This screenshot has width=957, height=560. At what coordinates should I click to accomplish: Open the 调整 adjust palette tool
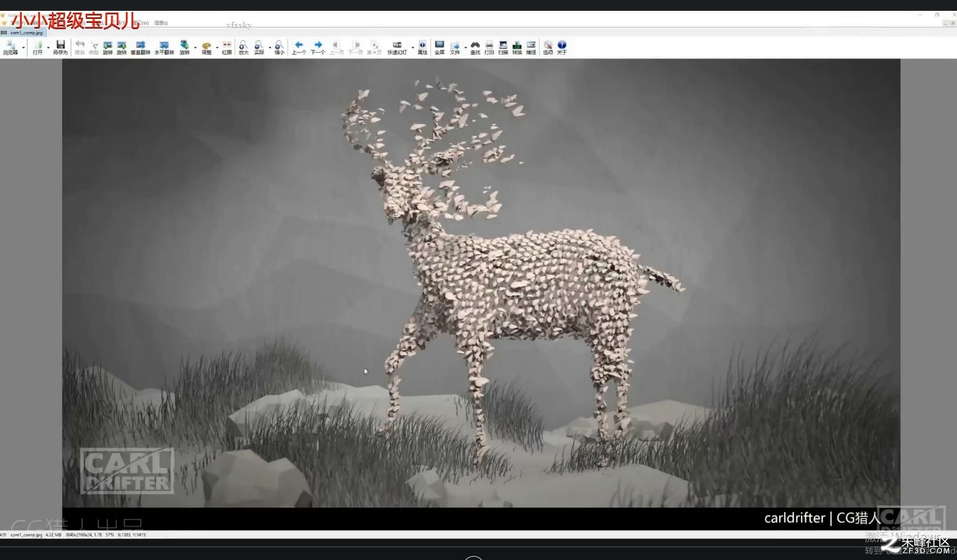(206, 47)
